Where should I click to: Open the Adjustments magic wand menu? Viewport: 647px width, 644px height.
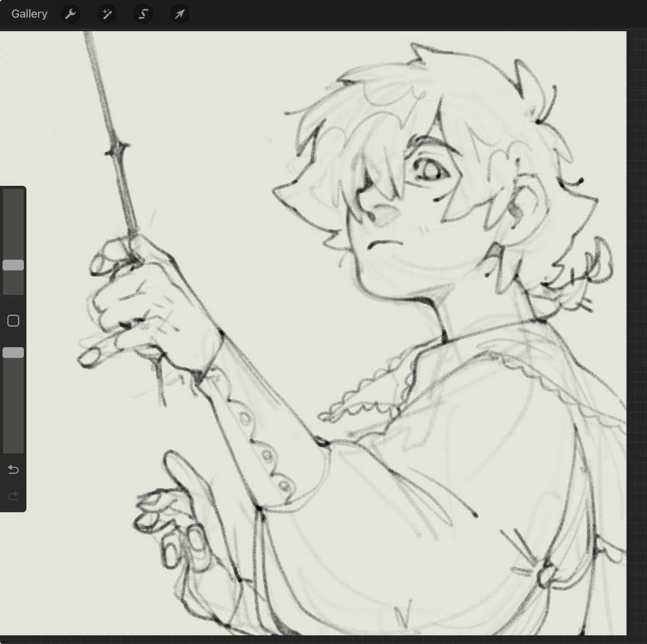tap(107, 14)
